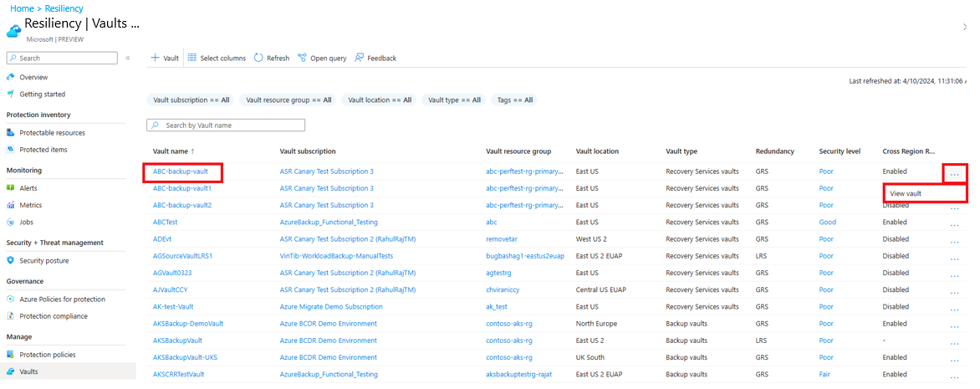The width and height of the screenshot is (980, 389).
Task: Open the Vault location == All filter
Action: pyautogui.click(x=380, y=100)
